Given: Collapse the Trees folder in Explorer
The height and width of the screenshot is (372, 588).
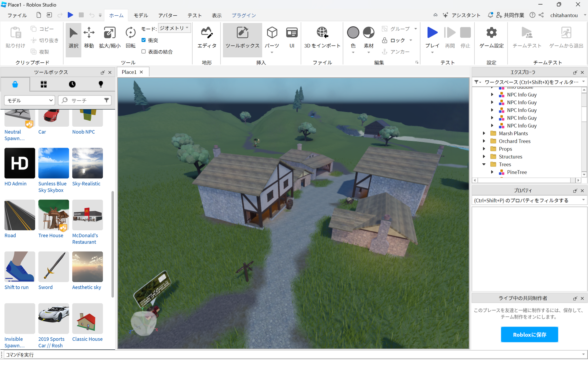Looking at the screenshot, I should [484, 164].
